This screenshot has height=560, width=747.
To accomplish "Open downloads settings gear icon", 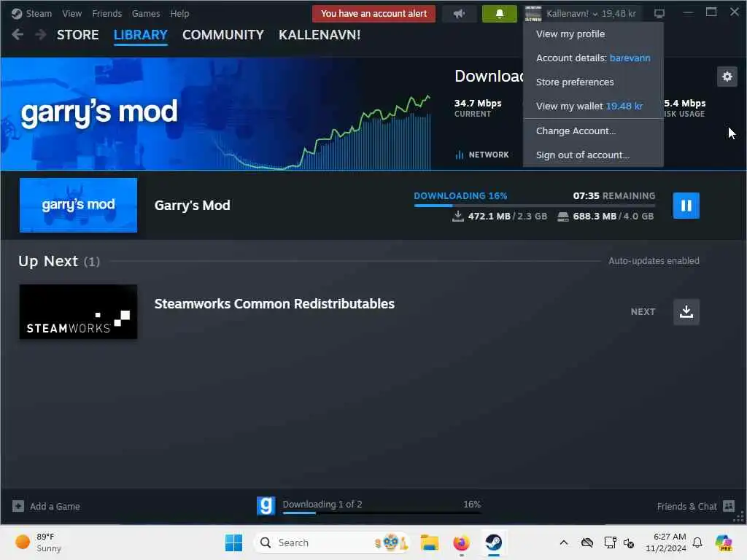I will point(727,77).
